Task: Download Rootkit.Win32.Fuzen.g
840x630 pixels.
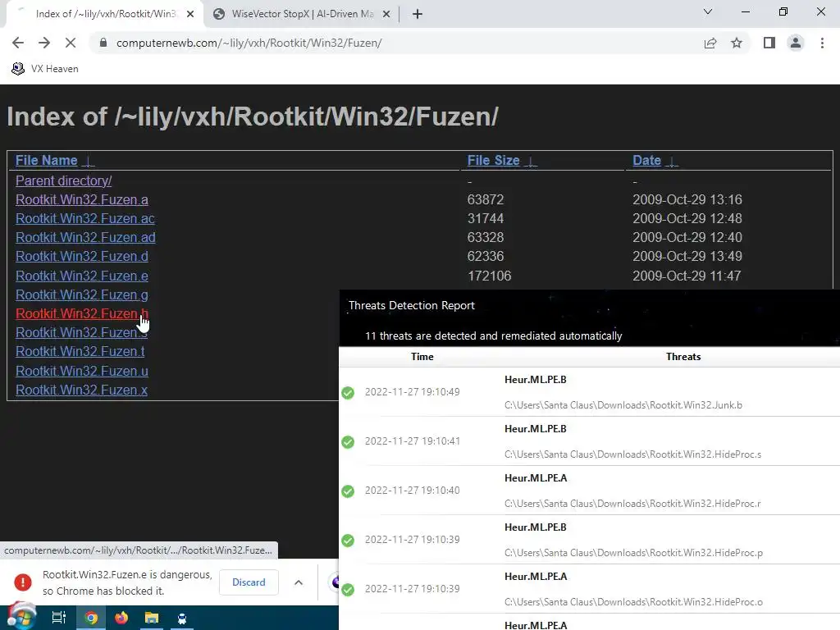Action: [82, 294]
